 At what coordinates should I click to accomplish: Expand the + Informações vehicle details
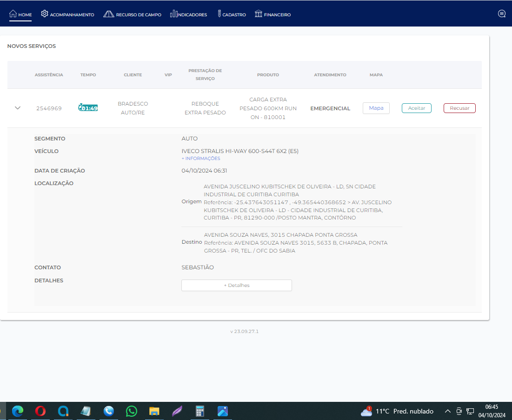point(201,159)
